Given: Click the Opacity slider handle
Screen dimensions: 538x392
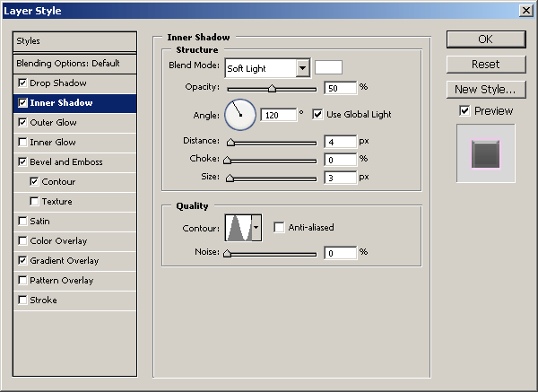Looking at the screenshot, I should [272, 89].
